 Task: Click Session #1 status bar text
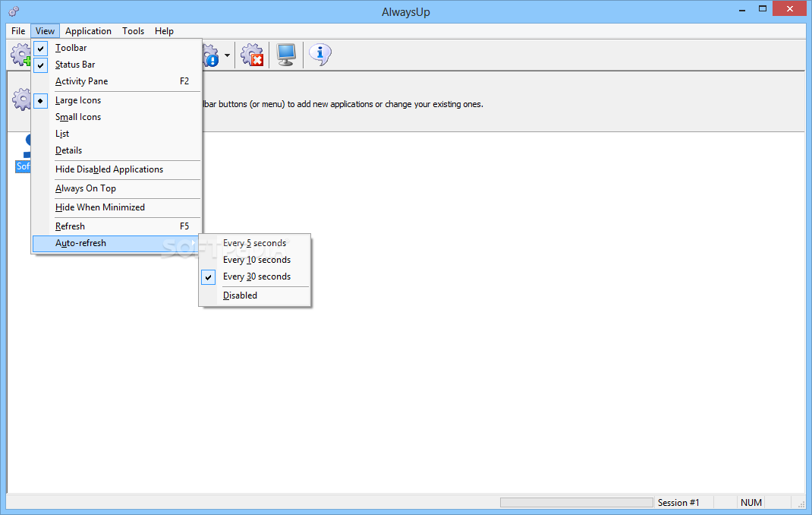(x=678, y=503)
